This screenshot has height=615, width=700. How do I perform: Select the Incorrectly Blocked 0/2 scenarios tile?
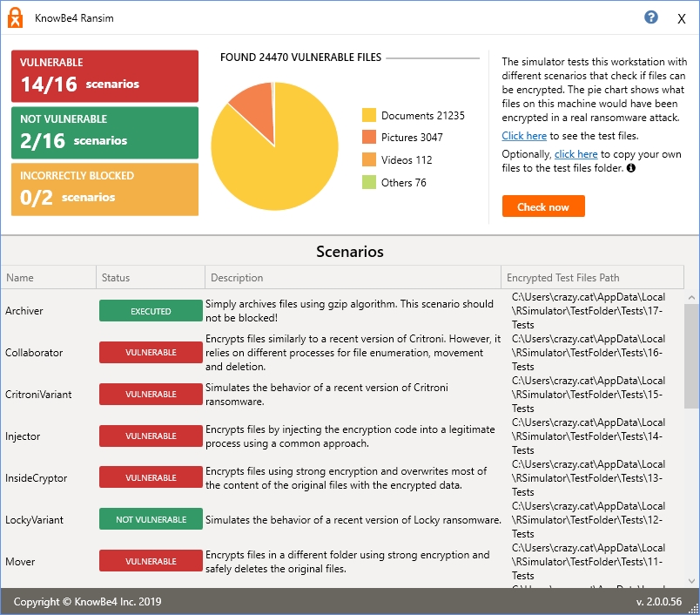(x=104, y=189)
